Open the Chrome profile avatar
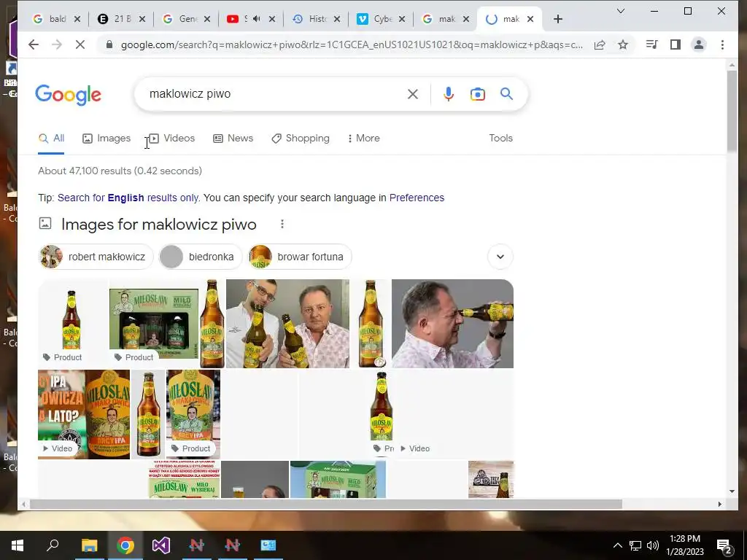The width and height of the screenshot is (747, 560). (698, 44)
